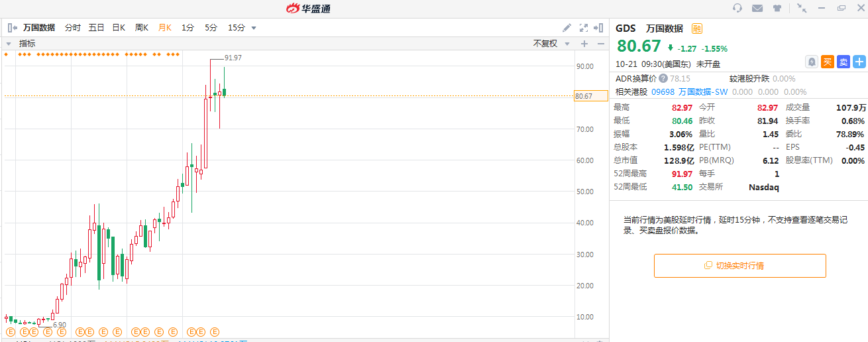Switch to the 分时 intraday tab
868x342 pixels.
pos(72,28)
